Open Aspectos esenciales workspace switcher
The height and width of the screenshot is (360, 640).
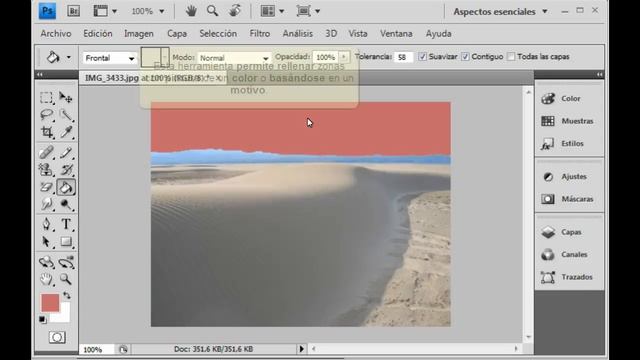[x=500, y=11]
